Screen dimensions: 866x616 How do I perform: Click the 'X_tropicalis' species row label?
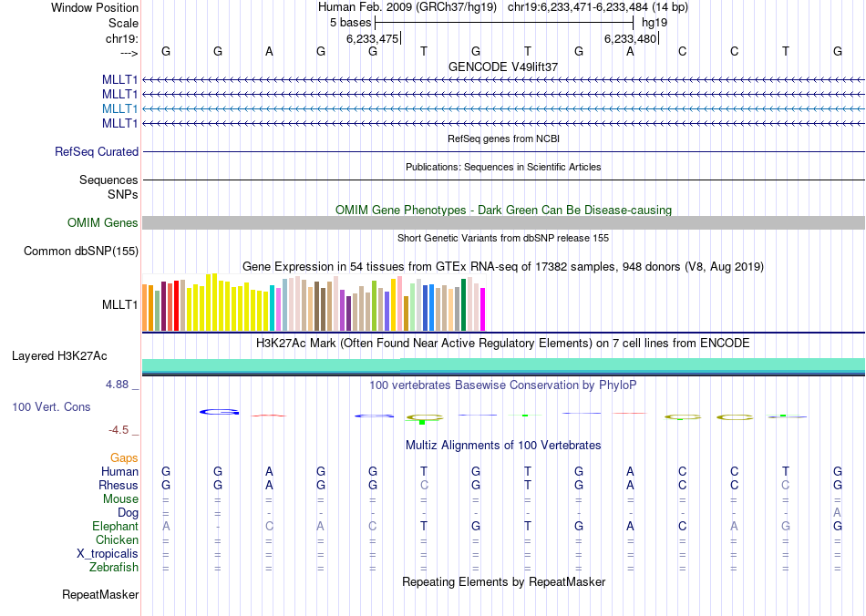108,554
